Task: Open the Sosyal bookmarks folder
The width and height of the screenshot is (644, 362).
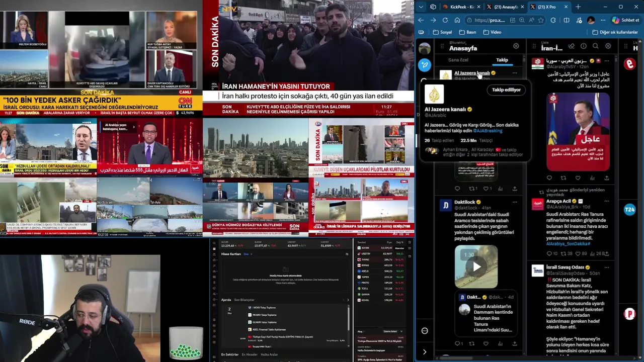Action: 443,32
